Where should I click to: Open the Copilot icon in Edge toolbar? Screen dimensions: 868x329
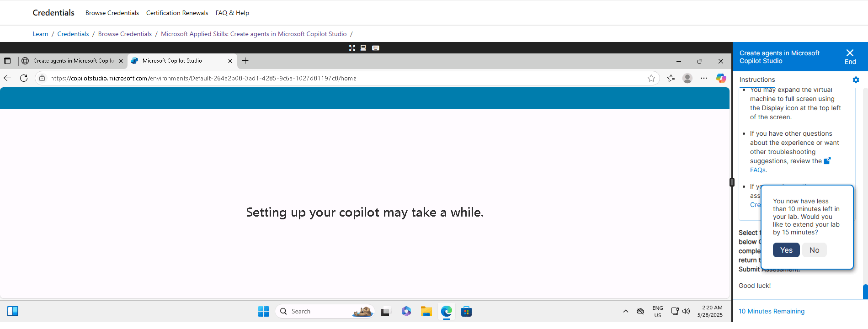[x=721, y=78]
